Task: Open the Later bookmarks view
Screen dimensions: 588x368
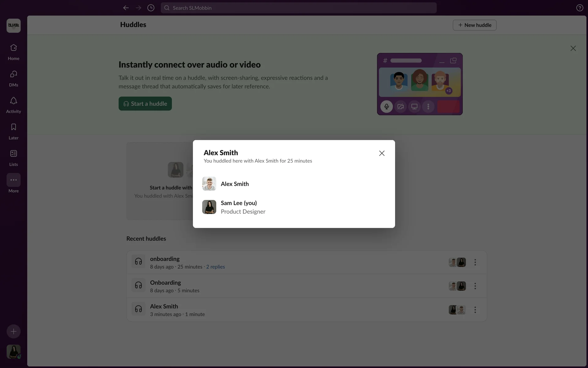Action: point(13,131)
